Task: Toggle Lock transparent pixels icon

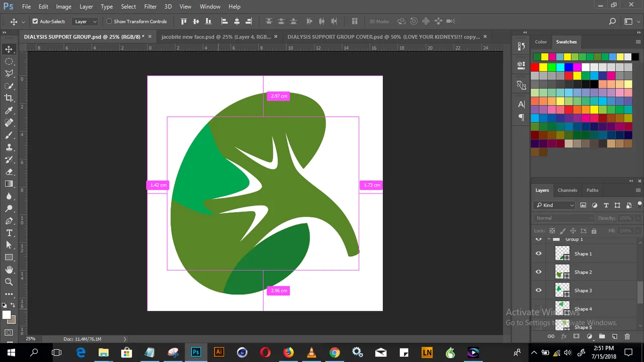Action: pyautogui.click(x=552, y=231)
